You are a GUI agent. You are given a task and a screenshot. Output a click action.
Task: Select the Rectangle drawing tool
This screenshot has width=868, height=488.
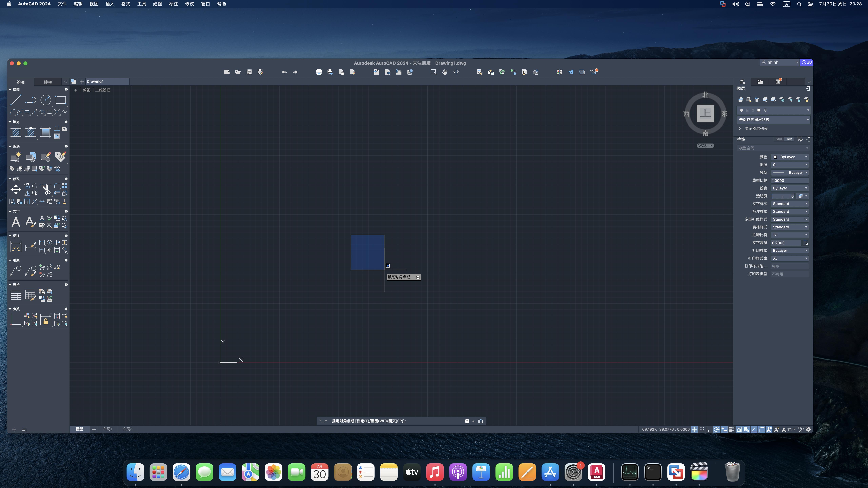pyautogui.click(x=61, y=100)
